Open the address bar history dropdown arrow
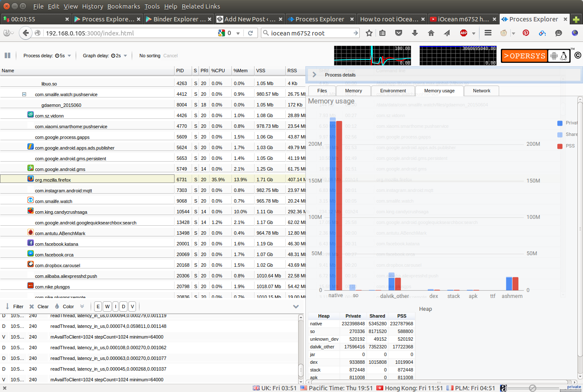 pos(238,33)
